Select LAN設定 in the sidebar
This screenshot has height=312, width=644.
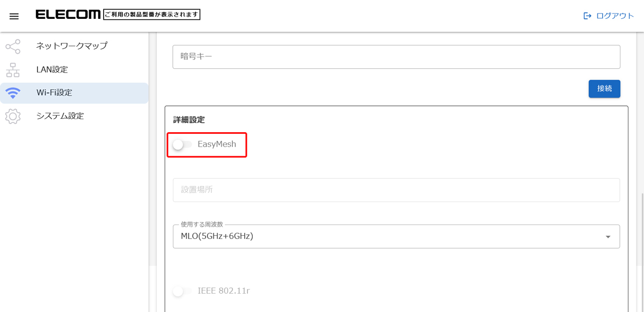[x=52, y=70]
